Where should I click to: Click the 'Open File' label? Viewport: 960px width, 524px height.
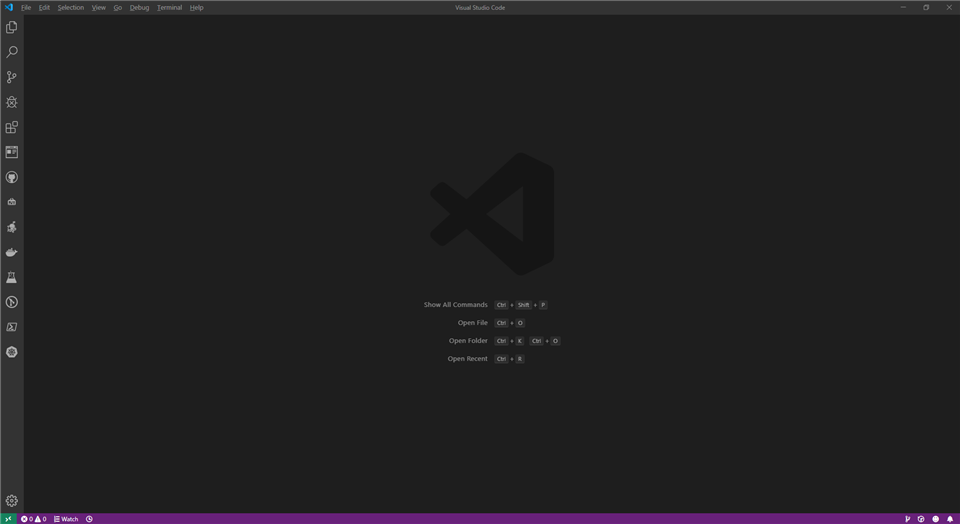click(473, 323)
